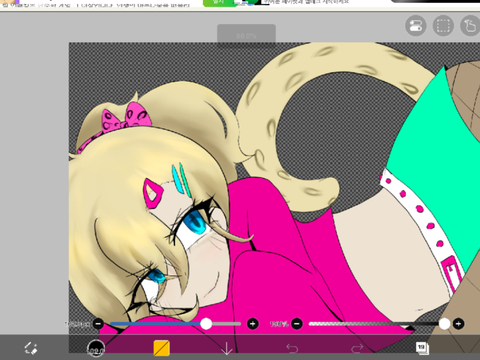Click the pink hair bow on canvas
The height and width of the screenshot is (360, 480).
(127, 118)
